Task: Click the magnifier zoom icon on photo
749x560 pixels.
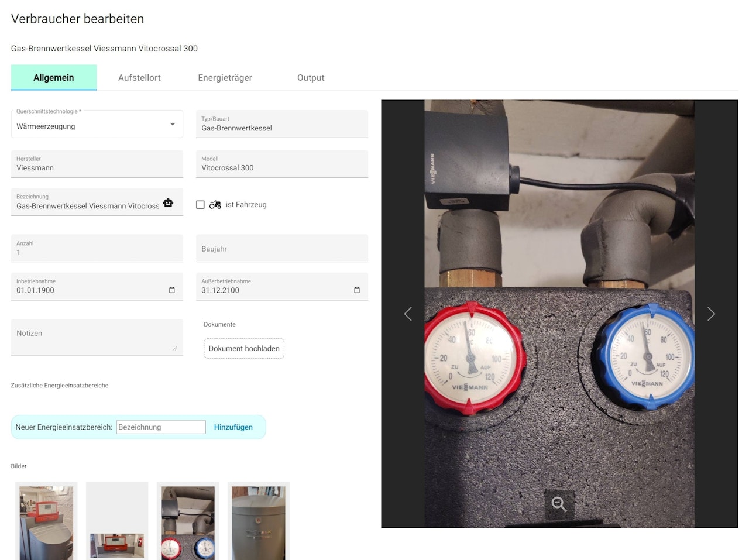Action: [559, 504]
